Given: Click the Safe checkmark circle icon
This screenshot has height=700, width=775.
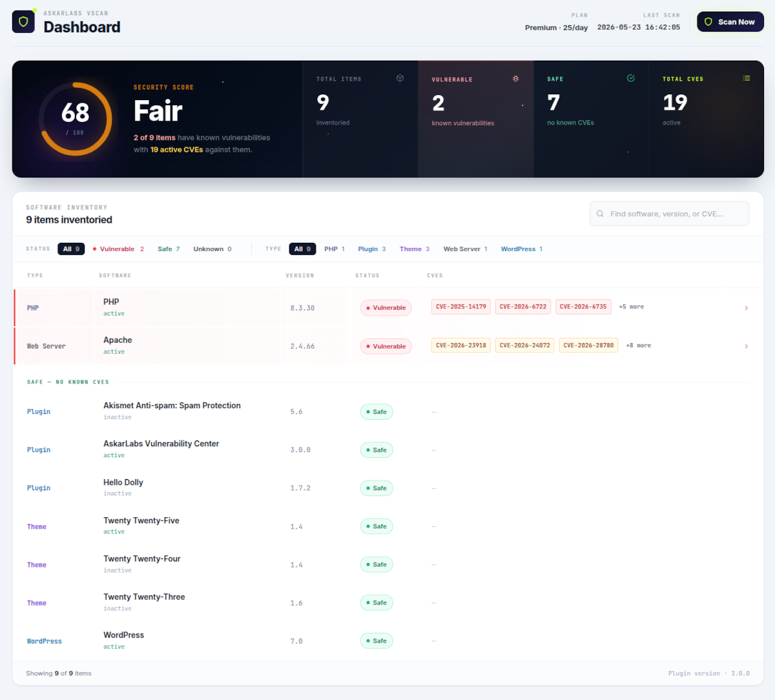Looking at the screenshot, I should (631, 78).
